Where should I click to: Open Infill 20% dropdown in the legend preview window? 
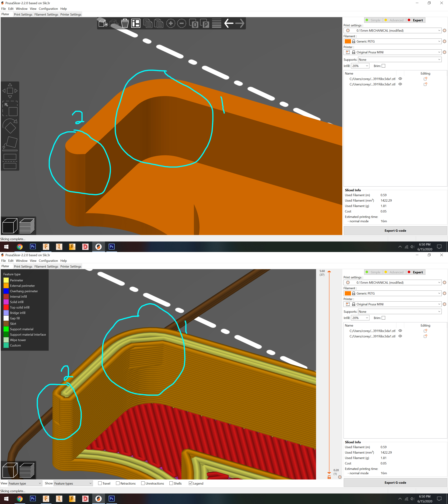click(360, 318)
